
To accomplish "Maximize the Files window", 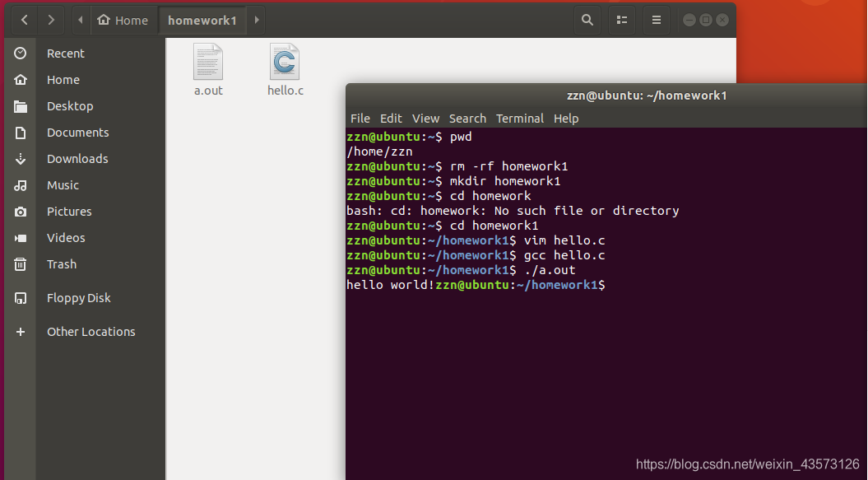I will [706, 20].
